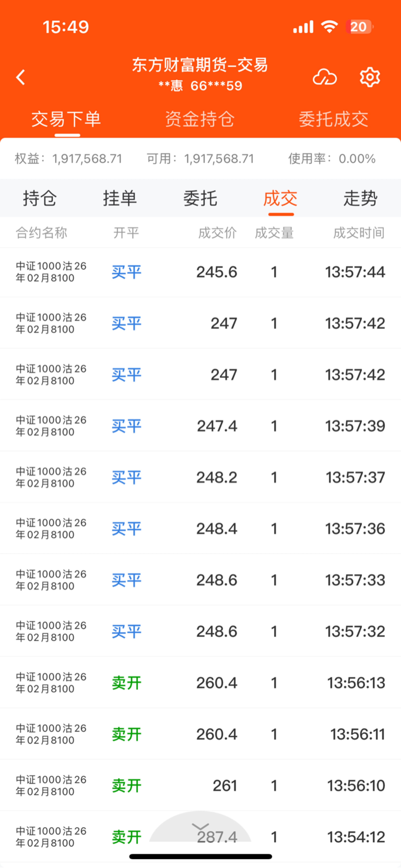Viewport: 401px width, 868px height.
Task: Select the 交易下单 tab
Action: [x=66, y=119]
